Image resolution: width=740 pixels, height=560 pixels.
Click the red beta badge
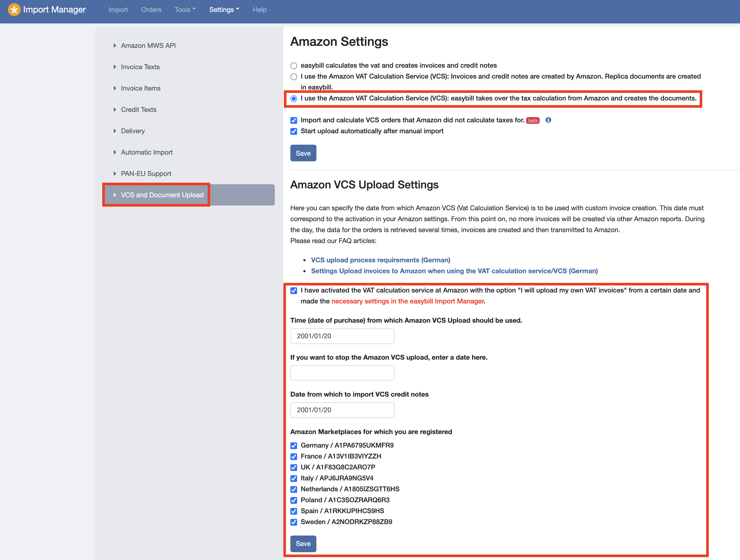(x=533, y=120)
